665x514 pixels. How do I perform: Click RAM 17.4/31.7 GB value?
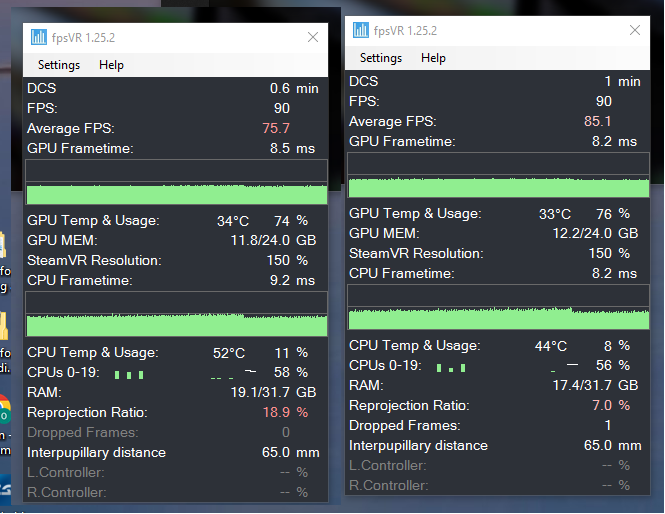pyautogui.click(x=595, y=385)
